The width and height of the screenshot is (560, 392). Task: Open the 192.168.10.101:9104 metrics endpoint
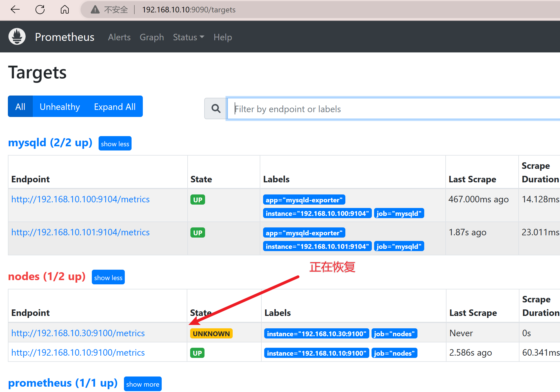tap(80, 232)
